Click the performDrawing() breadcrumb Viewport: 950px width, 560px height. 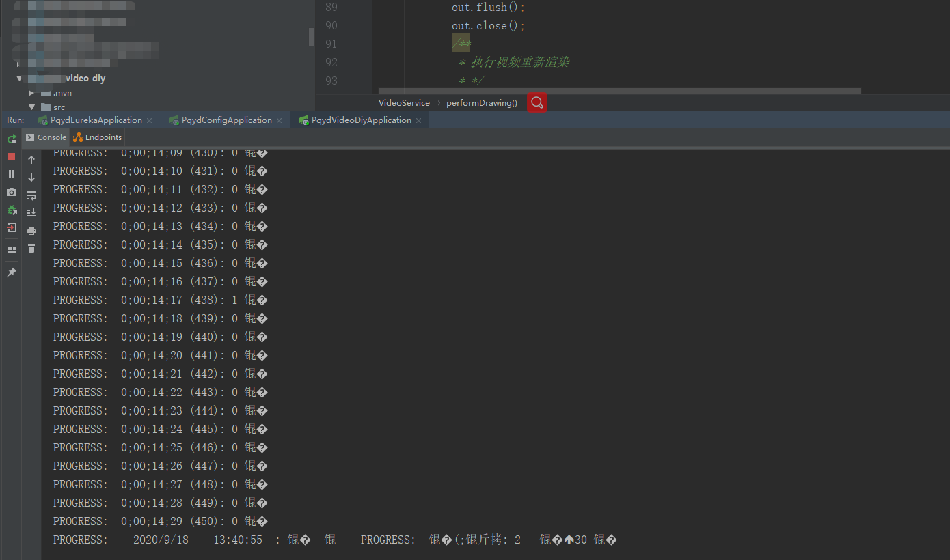tap(482, 103)
